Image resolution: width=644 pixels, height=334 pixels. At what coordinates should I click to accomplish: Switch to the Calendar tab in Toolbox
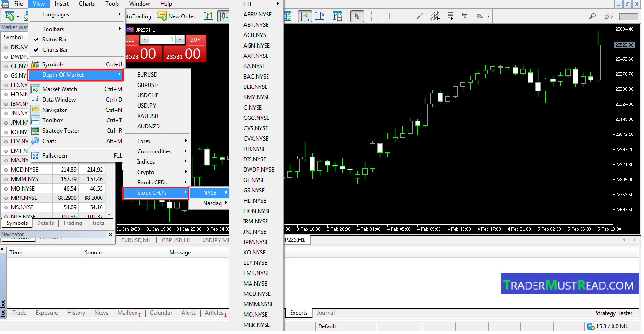pos(161,313)
